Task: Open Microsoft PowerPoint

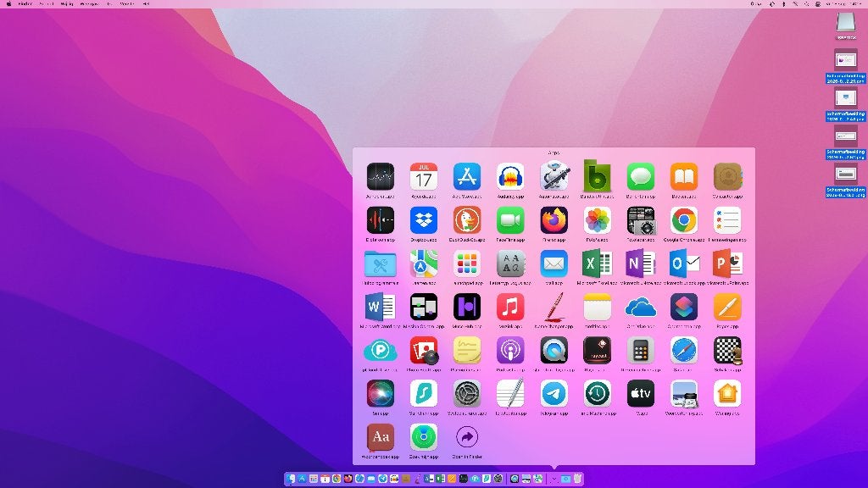Action: (727, 264)
